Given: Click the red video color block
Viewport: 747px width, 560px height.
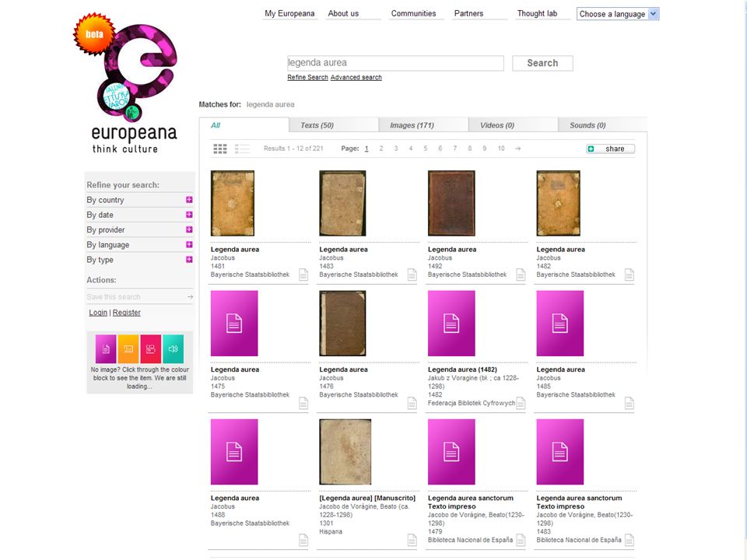Looking at the screenshot, I should [150, 348].
